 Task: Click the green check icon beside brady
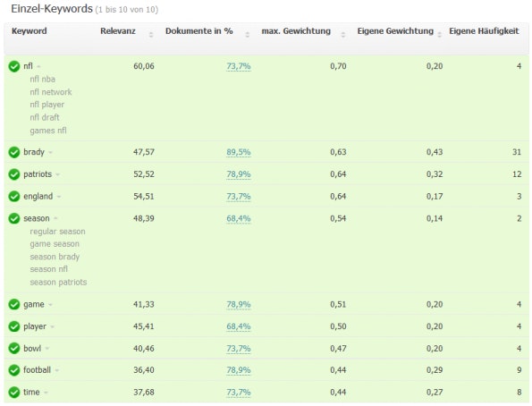(x=14, y=152)
